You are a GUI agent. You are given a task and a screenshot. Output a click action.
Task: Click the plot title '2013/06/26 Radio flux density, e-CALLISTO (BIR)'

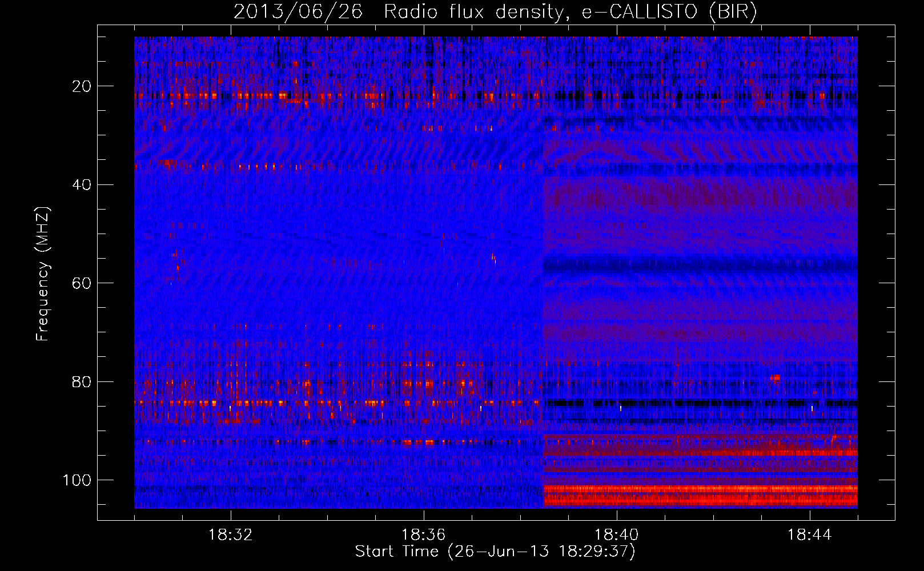pyautogui.click(x=496, y=11)
